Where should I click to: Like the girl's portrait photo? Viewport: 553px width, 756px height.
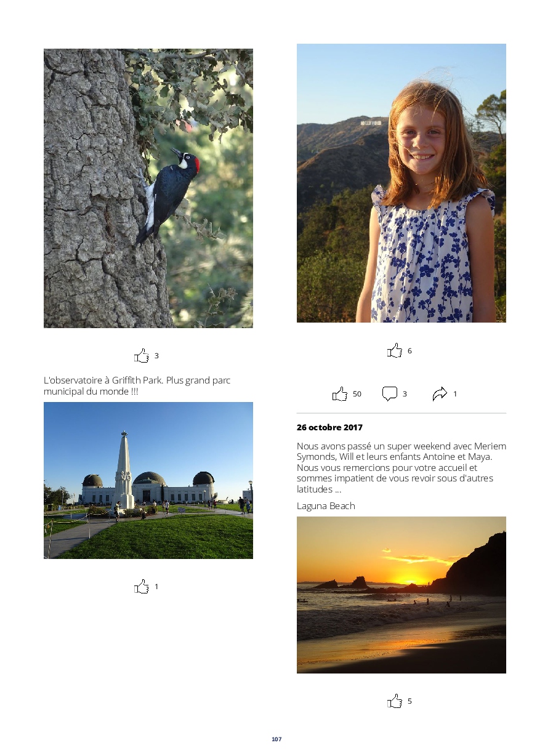pyautogui.click(x=395, y=351)
